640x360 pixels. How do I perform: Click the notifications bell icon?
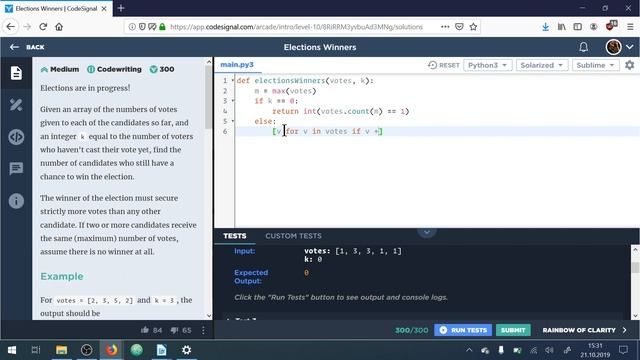583,47
